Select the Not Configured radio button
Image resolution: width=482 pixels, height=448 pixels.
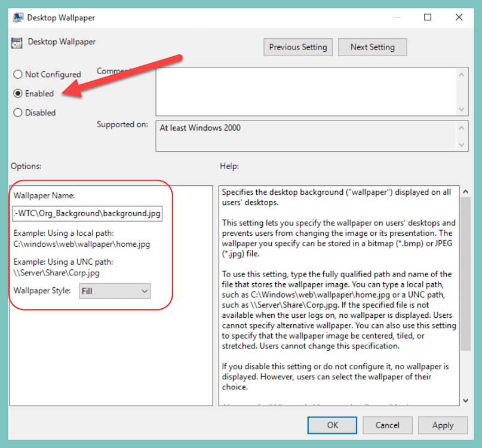[18, 74]
